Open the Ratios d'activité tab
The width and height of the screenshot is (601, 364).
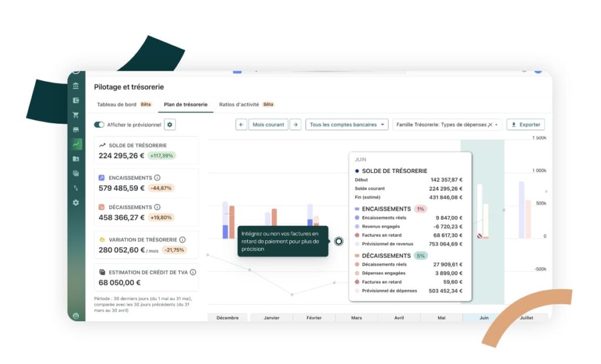[239, 104]
